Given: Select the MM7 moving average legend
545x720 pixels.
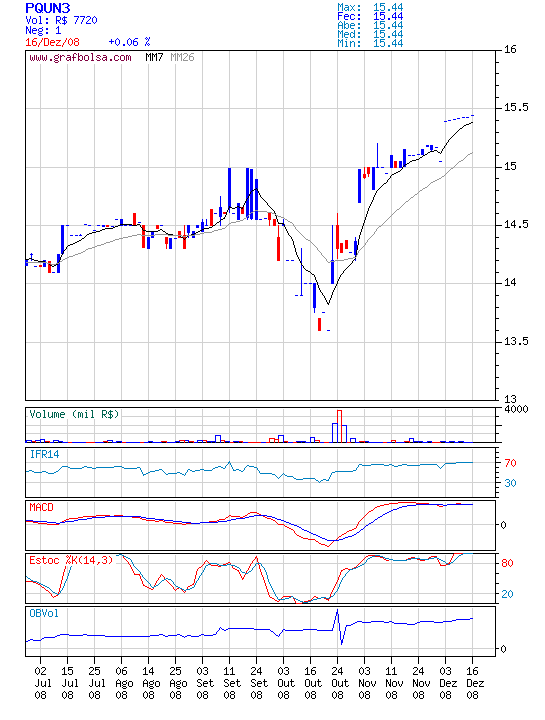Looking at the screenshot, I should point(154,57).
